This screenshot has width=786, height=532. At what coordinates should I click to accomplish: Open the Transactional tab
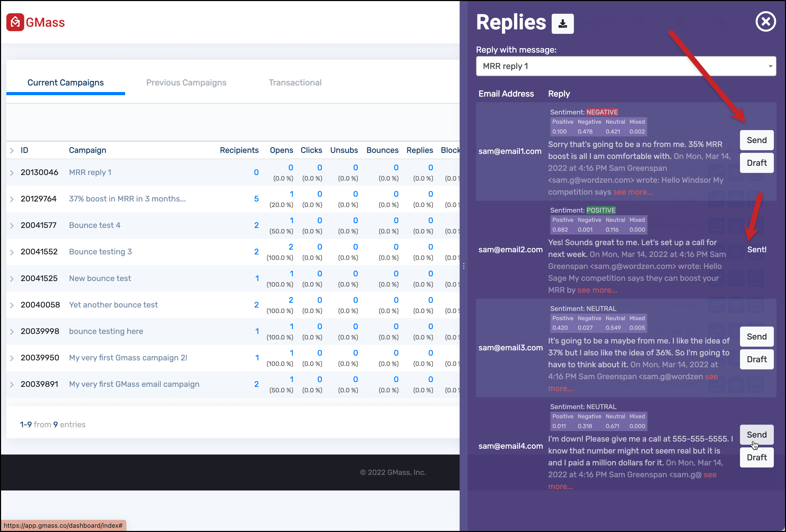295,82
